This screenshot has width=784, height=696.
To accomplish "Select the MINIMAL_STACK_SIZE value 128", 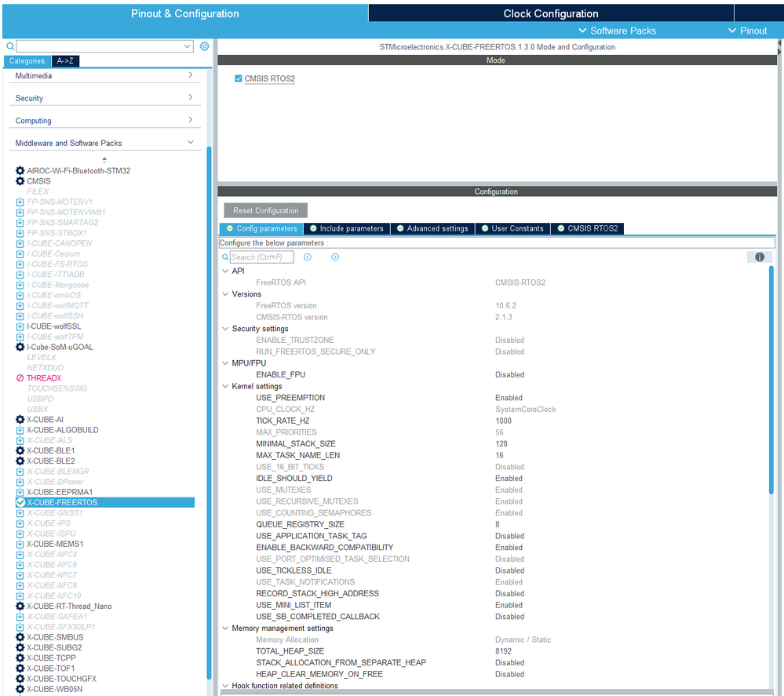I will click(501, 443).
